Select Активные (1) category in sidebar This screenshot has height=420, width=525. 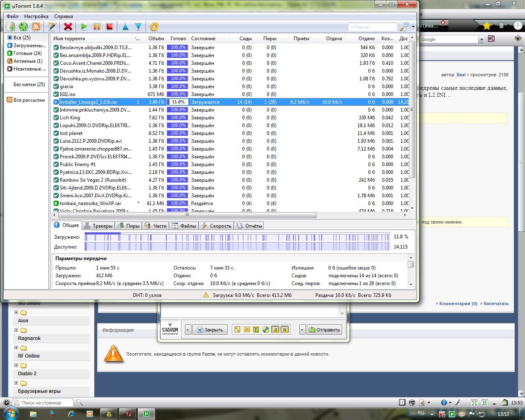(x=25, y=61)
